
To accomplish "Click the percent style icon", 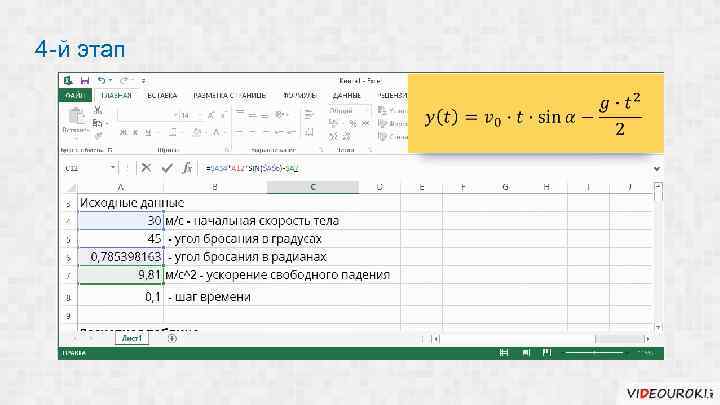I will 353,123.
